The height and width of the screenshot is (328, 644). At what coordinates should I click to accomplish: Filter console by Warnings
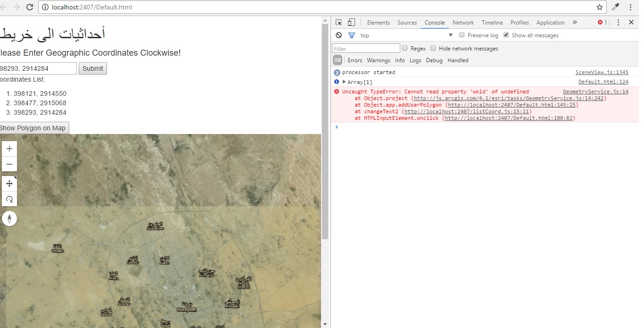379,60
